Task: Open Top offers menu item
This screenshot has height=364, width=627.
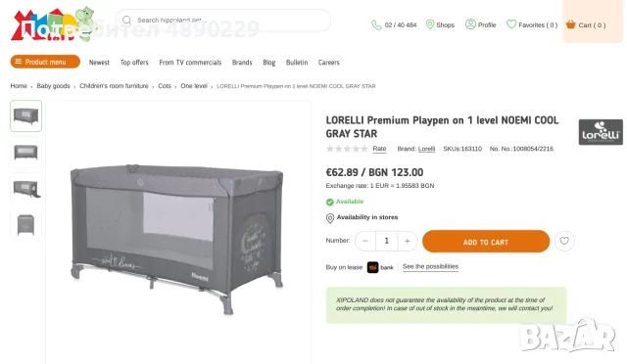Action: 134,63
